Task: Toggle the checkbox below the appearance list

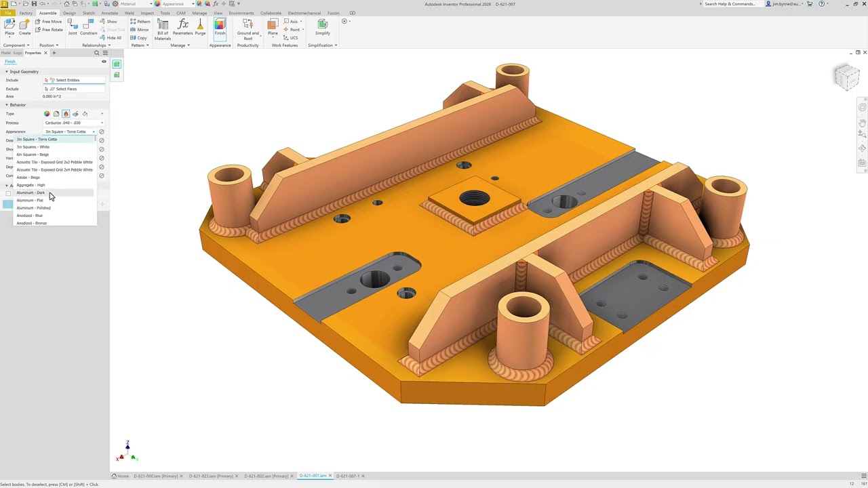Action: (8, 193)
